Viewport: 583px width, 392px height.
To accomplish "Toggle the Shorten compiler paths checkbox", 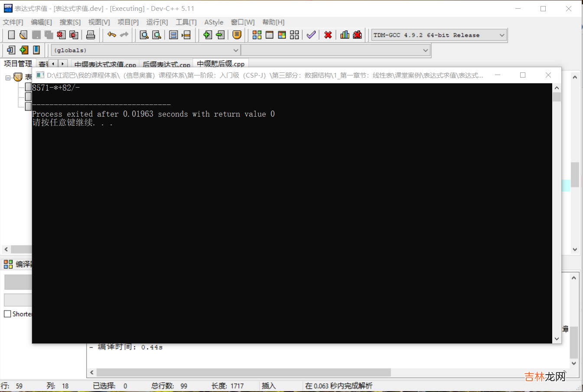I will (7, 314).
